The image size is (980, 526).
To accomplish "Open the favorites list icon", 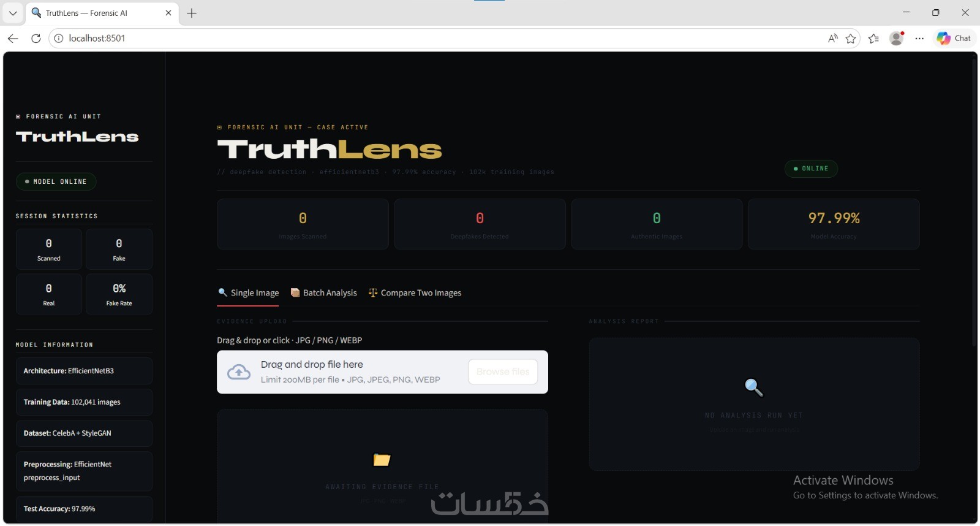I will [x=874, y=39].
